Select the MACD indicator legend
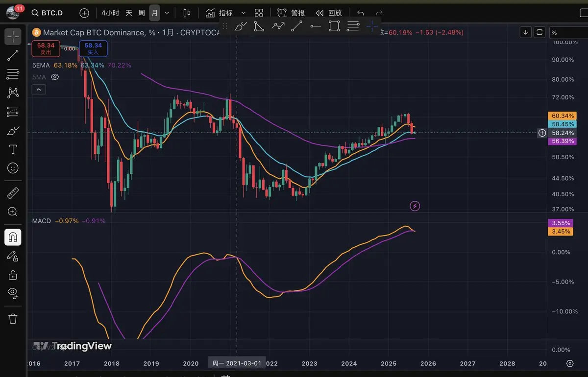This screenshot has width=588, height=377. pos(42,221)
